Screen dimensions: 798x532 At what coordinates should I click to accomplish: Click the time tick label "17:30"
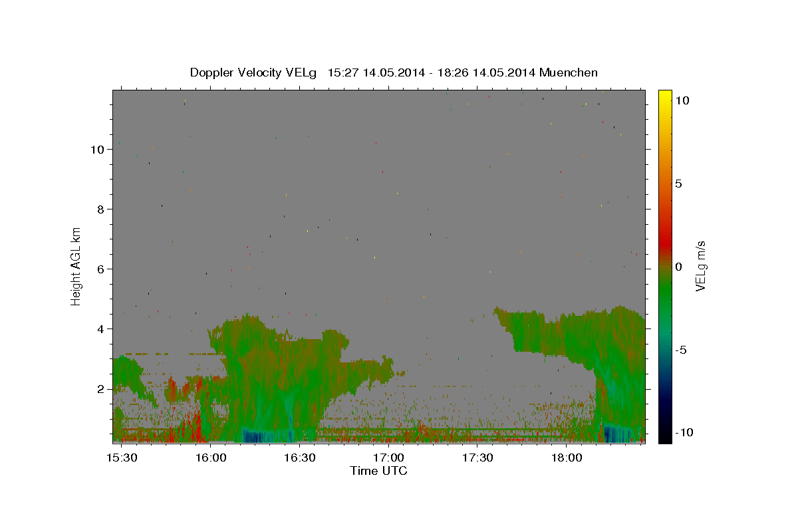point(477,458)
